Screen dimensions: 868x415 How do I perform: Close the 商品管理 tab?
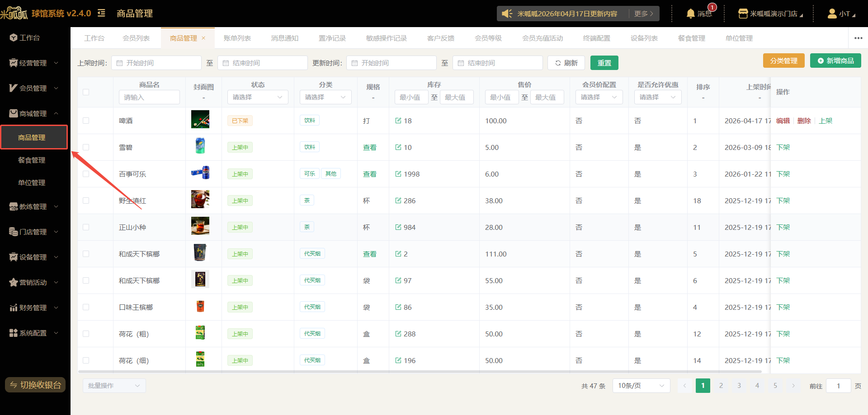tap(203, 38)
